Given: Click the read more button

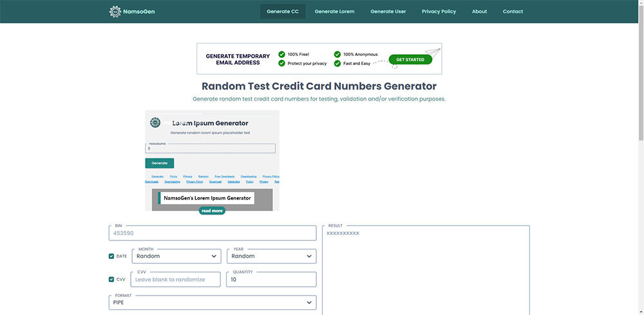Looking at the screenshot, I should pyautogui.click(x=212, y=211).
